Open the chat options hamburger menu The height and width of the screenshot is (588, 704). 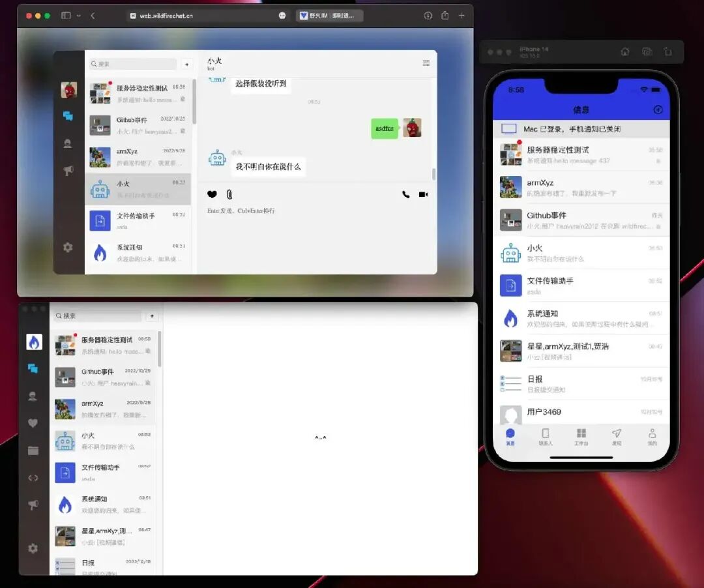pyautogui.click(x=426, y=63)
